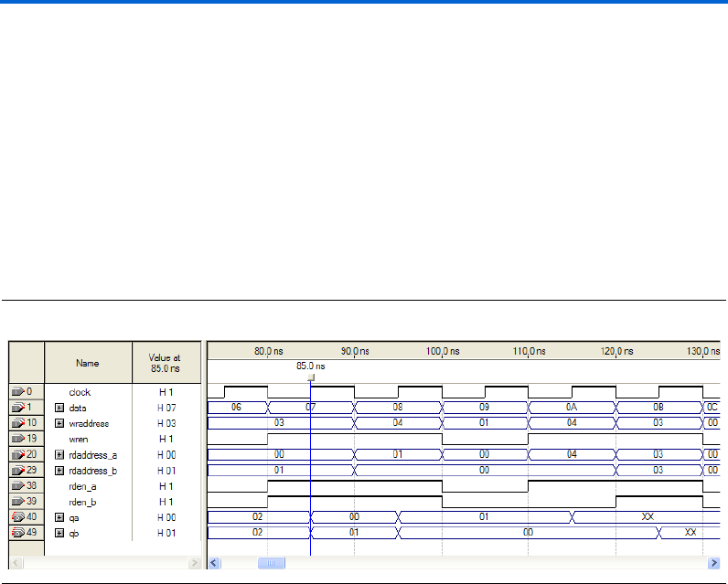
Task: Click the Value at 85.0 ns header
Action: (x=164, y=363)
